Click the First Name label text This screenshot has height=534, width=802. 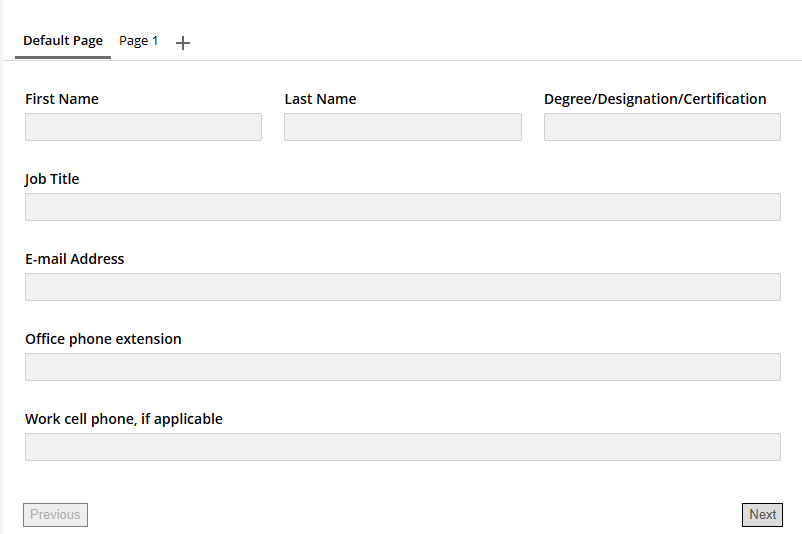pyautogui.click(x=62, y=99)
